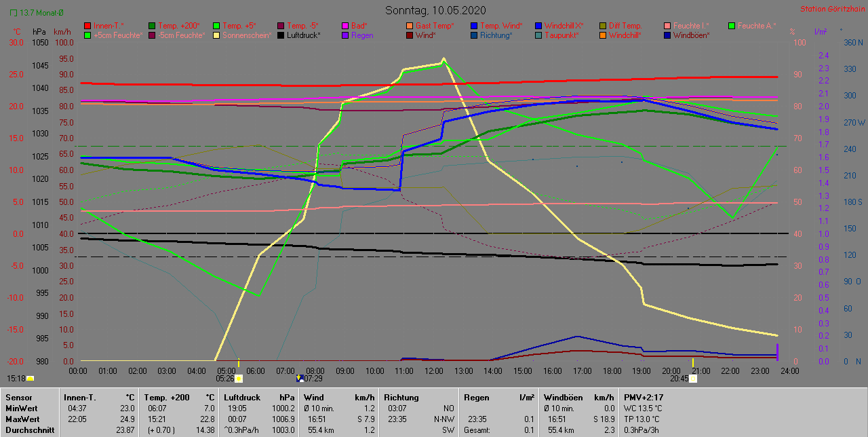Image resolution: width=868 pixels, height=437 pixels.
Task: Click the sunset icon at 20:45
Action: coord(693,379)
